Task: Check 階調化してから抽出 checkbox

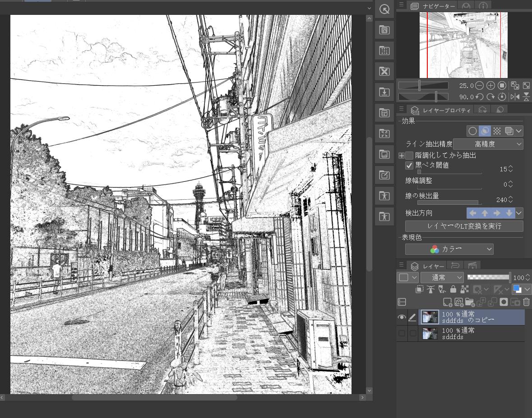Action: 410,155
